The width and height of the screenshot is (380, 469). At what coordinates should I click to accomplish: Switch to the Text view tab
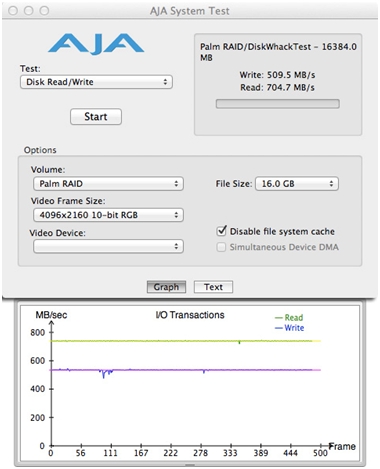(213, 287)
